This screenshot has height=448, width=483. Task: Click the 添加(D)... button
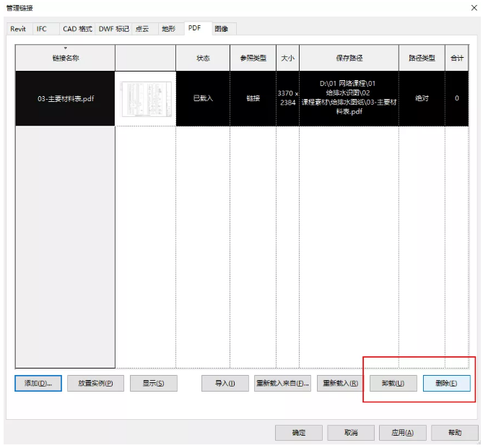click(38, 383)
